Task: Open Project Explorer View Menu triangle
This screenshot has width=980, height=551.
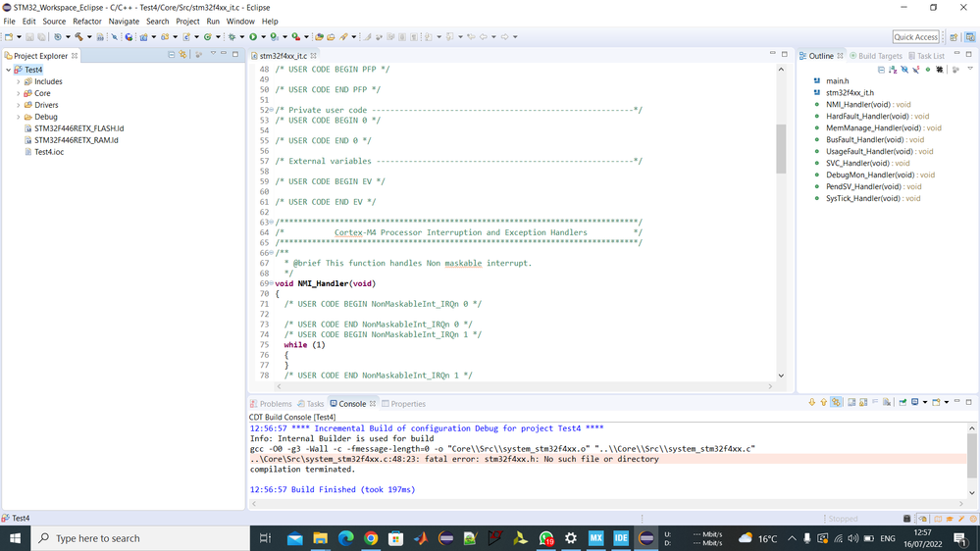Action: pos(213,54)
